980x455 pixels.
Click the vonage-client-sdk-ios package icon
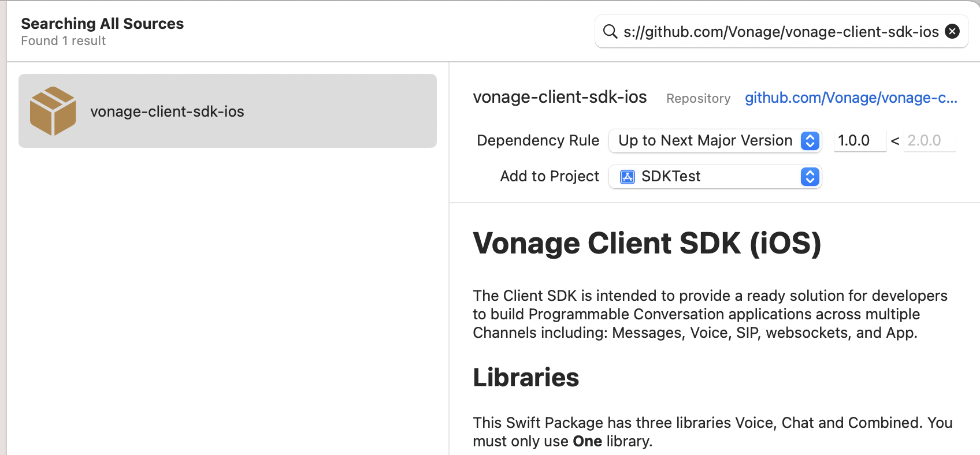pyautogui.click(x=53, y=111)
